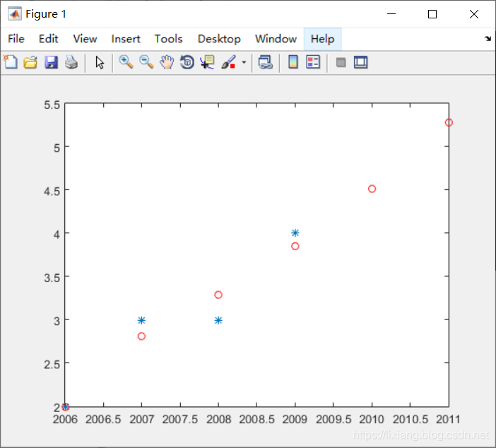Open a file with the folder icon
The width and height of the screenshot is (496, 448).
30,62
